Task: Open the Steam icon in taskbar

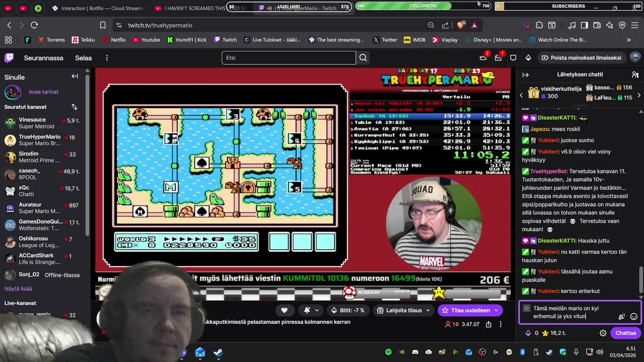Action: tap(218, 352)
